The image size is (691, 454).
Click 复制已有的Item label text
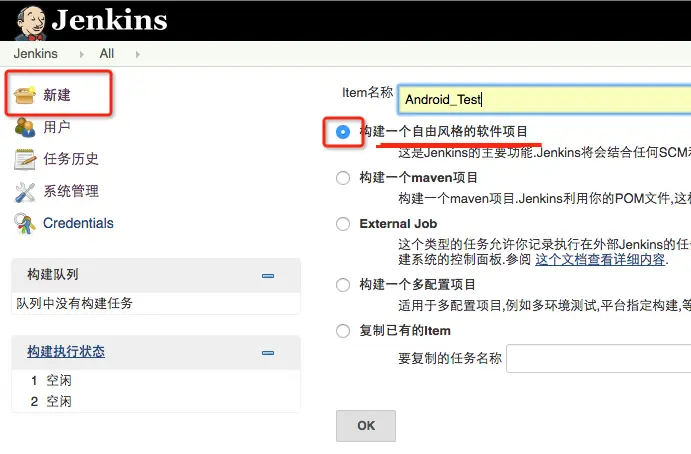405,331
